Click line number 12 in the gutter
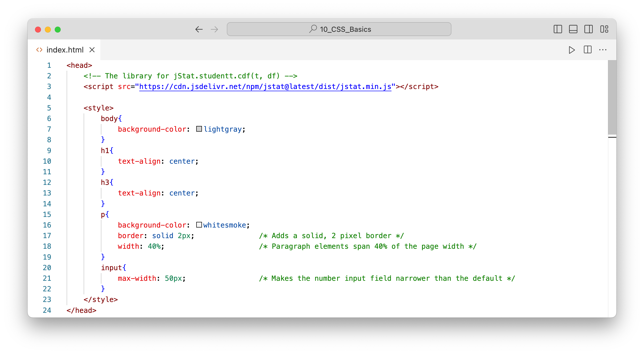 coord(47,182)
